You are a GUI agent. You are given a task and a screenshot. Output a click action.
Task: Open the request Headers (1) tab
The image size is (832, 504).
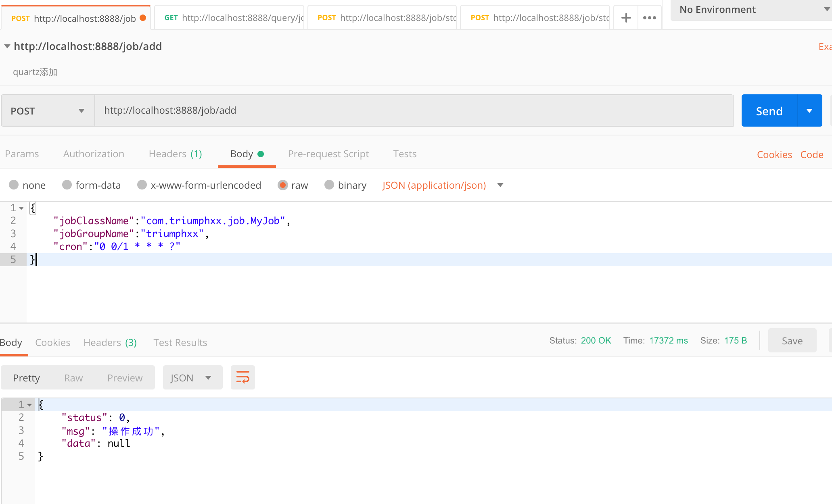click(175, 154)
